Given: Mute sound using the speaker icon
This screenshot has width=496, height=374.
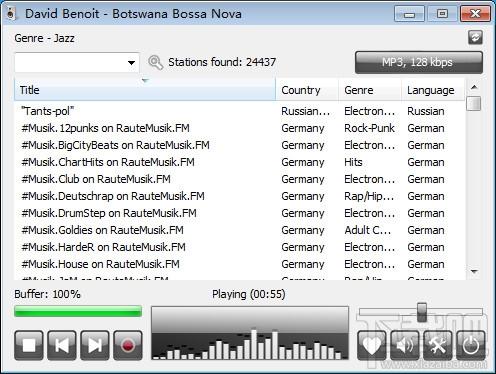Looking at the screenshot, I should tap(405, 345).
